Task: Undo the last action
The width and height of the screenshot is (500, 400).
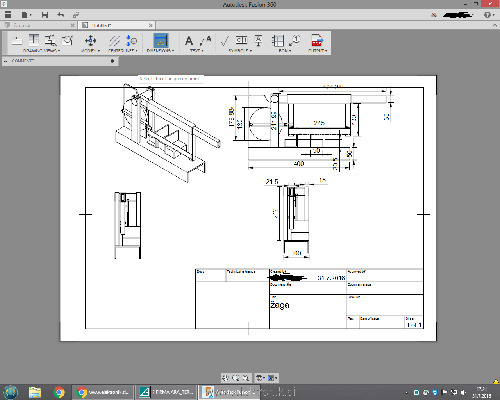Action: (x=60, y=15)
